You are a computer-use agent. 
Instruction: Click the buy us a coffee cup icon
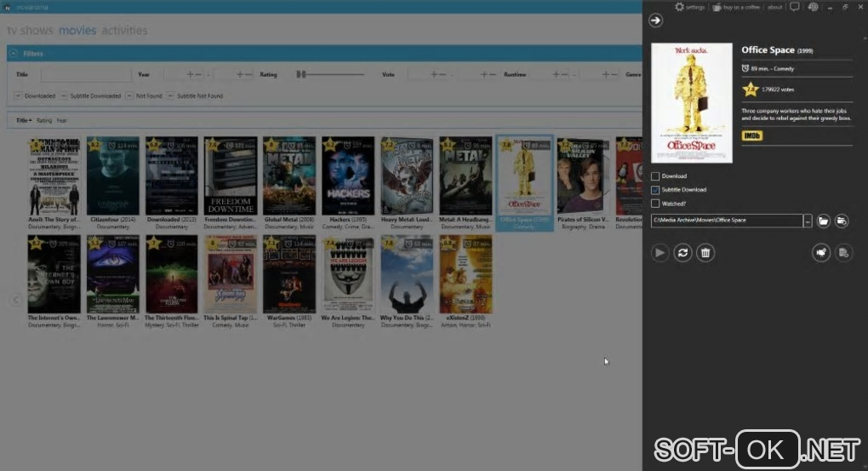pyautogui.click(x=717, y=7)
